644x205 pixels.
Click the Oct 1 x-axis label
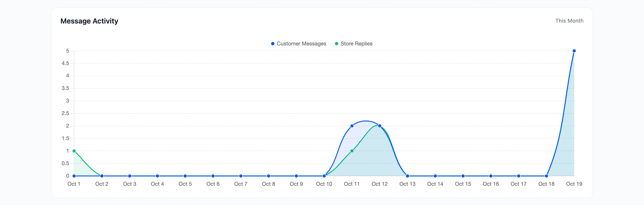(x=74, y=184)
